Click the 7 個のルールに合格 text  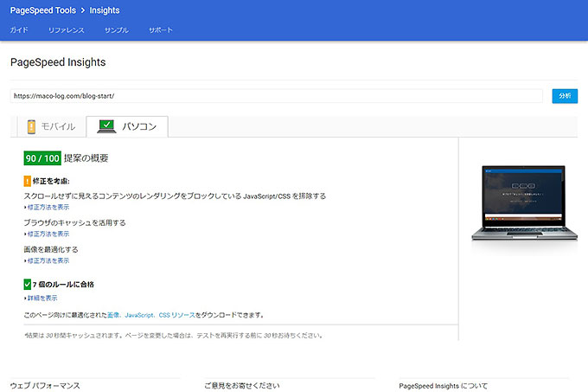click(63, 285)
